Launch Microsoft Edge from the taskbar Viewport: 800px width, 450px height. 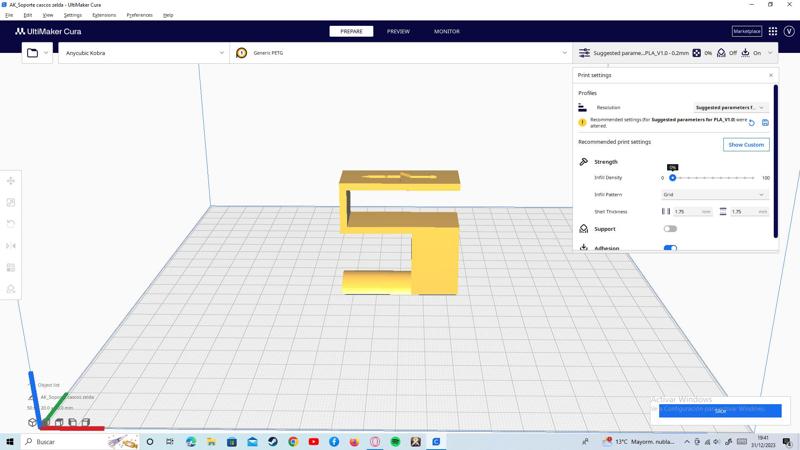[191, 441]
